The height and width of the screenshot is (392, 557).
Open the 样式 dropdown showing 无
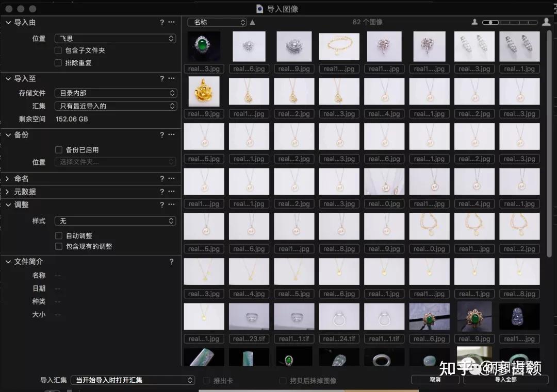click(x=115, y=220)
